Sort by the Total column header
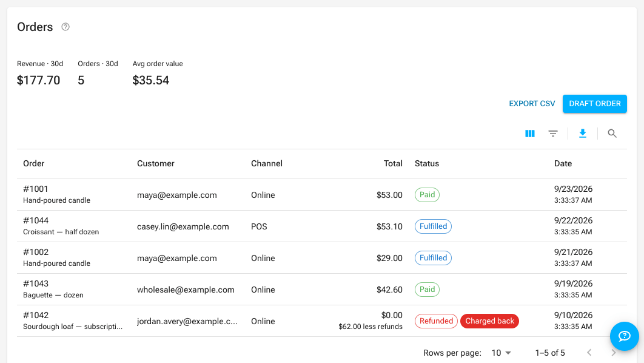Screen dimensions: 644x363 pyautogui.click(x=393, y=163)
